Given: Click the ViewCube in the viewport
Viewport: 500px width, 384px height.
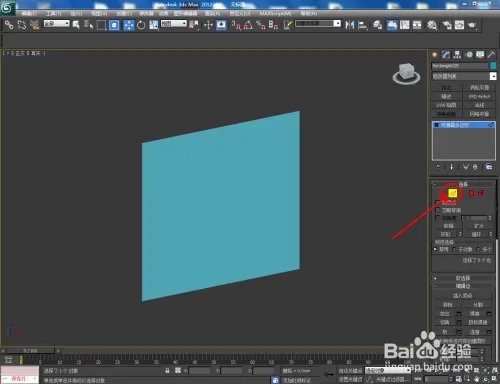Looking at the screenshot, I should (406, 73).
